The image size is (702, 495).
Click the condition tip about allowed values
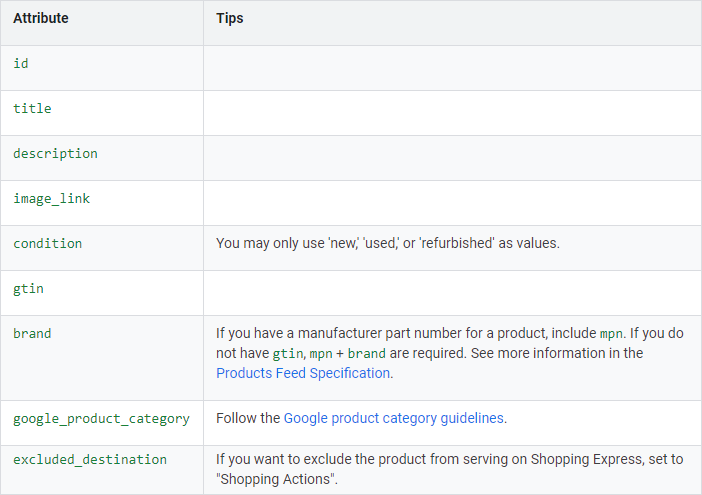pos(387,243)
